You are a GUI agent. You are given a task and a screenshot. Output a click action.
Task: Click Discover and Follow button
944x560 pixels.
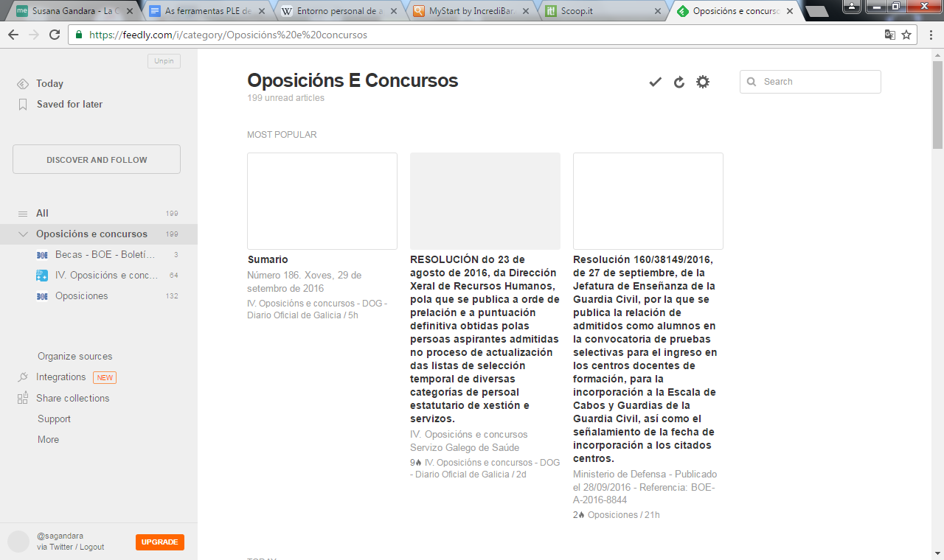tap(97, 159)
